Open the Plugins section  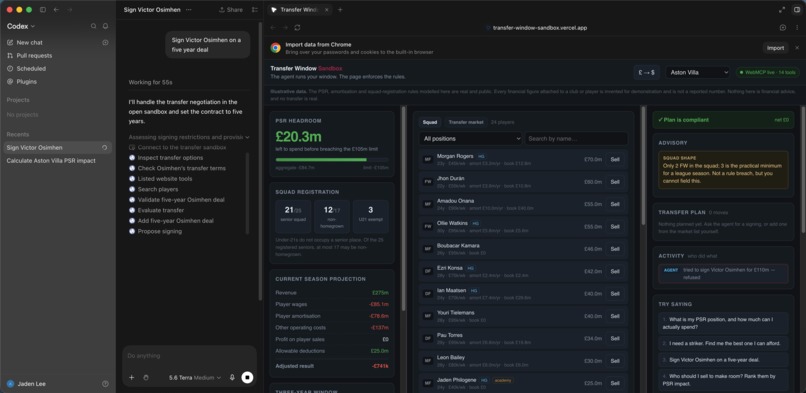coord(26,81)
